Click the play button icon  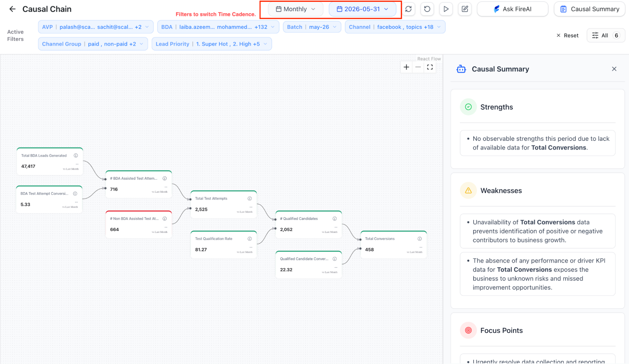tap(446, 9)
